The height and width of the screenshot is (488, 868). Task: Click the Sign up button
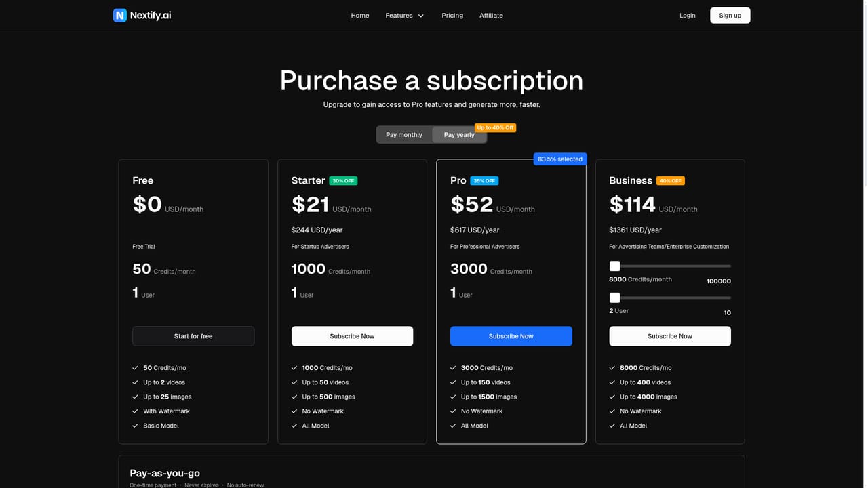coord(730,16)
